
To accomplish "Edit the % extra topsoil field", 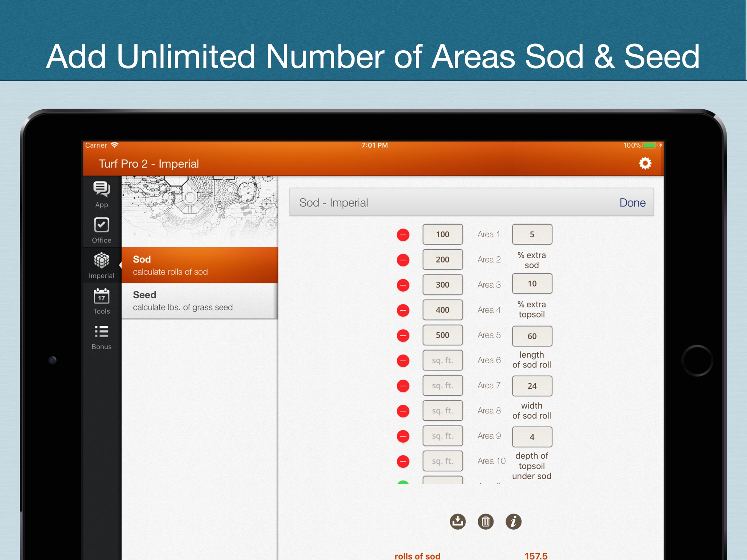I will [532, 284].
